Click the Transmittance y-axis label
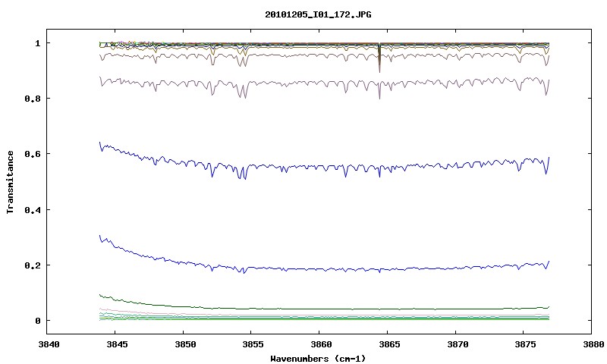The image size is (607, 364). click(x=11, y=182)
